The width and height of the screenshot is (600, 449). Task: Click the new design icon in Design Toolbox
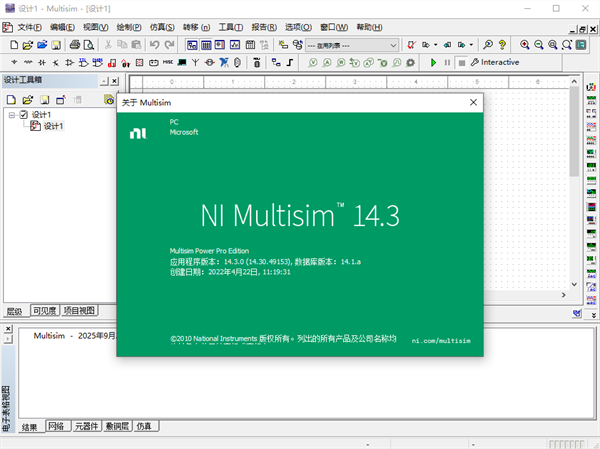[x=13, y=100]
